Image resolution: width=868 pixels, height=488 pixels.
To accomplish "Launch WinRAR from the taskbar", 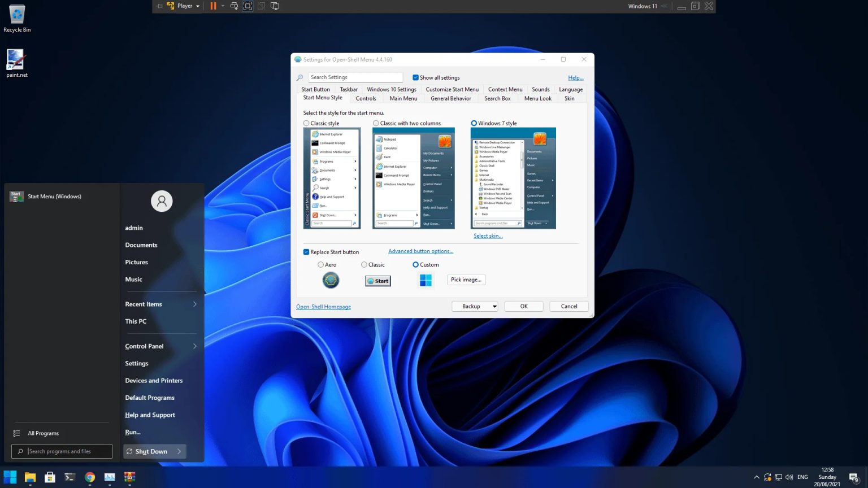I will [129, 477].
